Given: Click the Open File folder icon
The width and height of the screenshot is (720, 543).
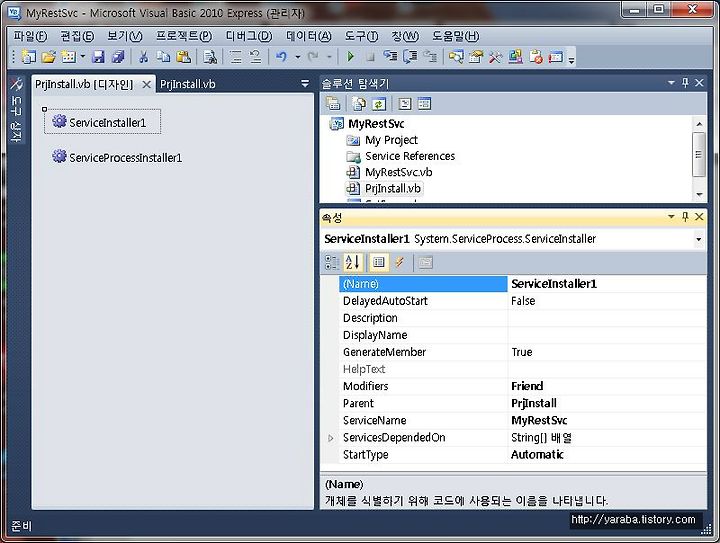Looking at the screenshot, I should pos(49,57).
